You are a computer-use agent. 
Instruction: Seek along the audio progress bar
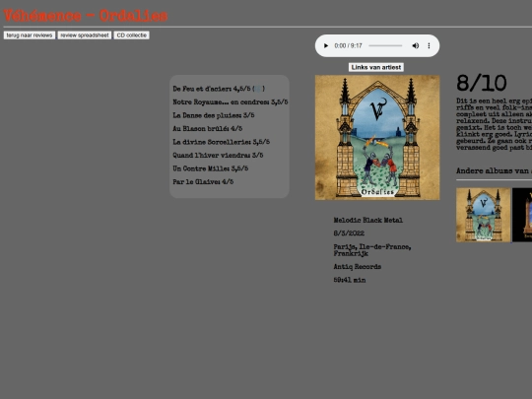[x=385, y=45]
